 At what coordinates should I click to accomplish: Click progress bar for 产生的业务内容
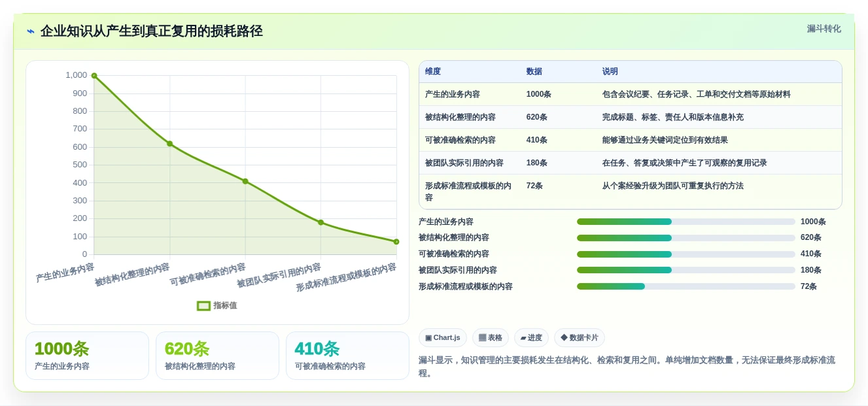click(x=686, y=222)
